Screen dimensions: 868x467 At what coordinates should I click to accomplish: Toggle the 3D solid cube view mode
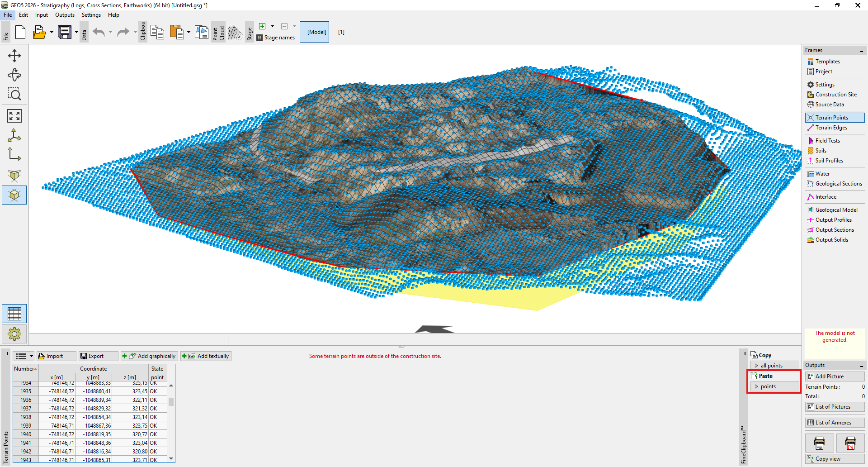click(14, 195)
